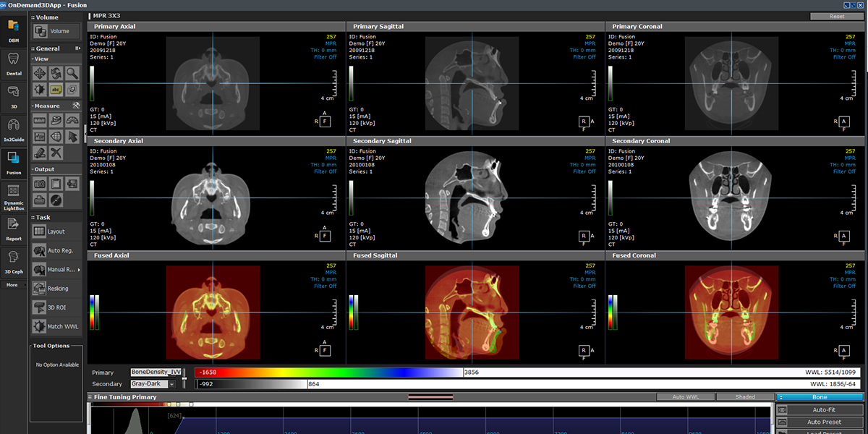The image size is (868, 434).
Task: Select the brightness windowing tool
Action: tap(39, 90)
